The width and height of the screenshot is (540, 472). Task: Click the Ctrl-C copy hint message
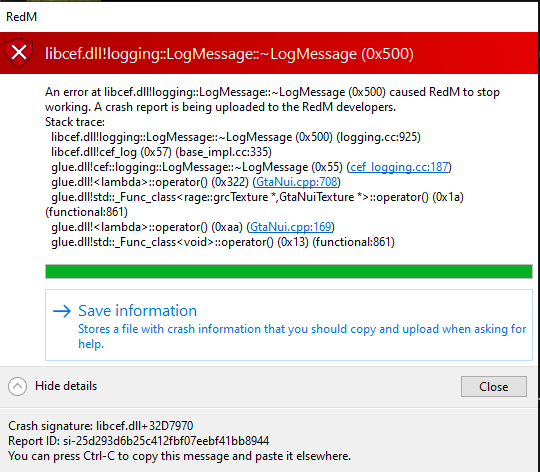coord(179,456)
